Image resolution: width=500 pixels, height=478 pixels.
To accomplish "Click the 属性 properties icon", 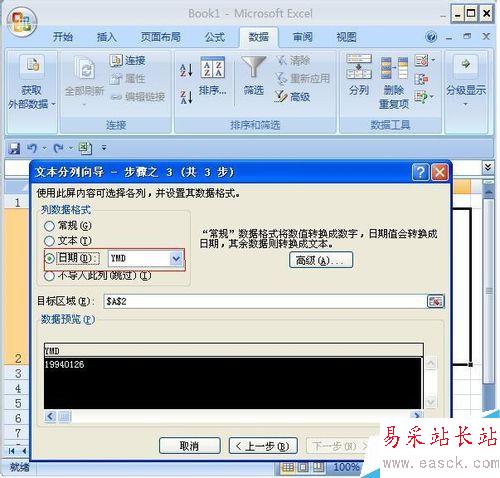I will point(116,79).
